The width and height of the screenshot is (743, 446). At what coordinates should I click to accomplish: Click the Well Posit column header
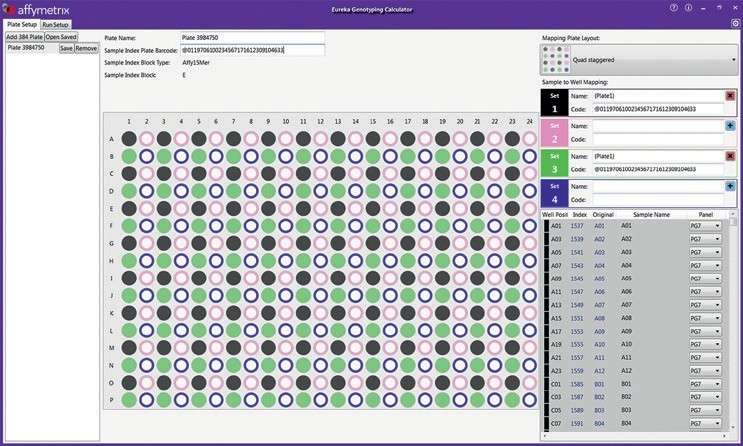pyautogui.click(x=555, y=215)
